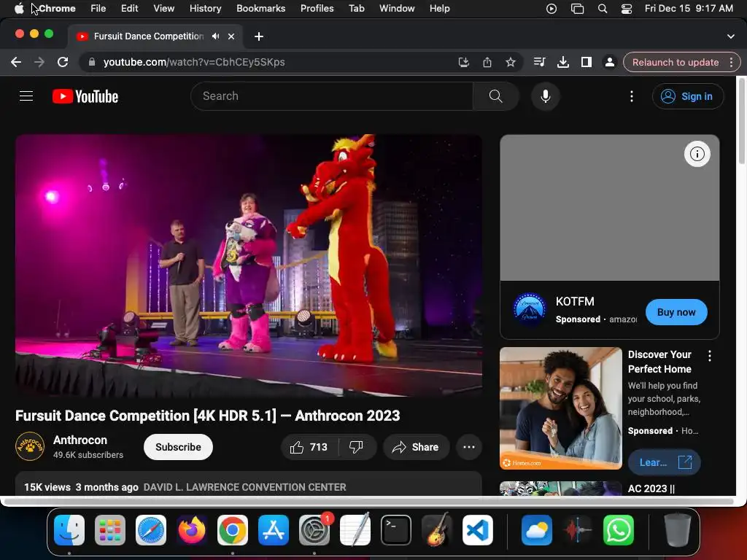Click the search magnifier button
The image size is (747, 560).
coord(495,96)
